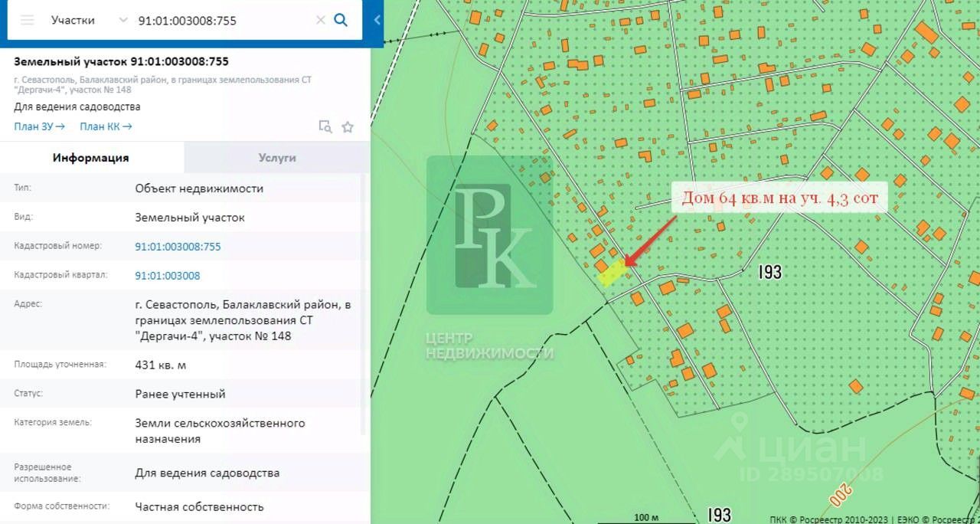Image resolution: width=980 pixels, height=524 pixels.
Task: Click the РК Центр Недвижимости logo
Action: [489, 237]
